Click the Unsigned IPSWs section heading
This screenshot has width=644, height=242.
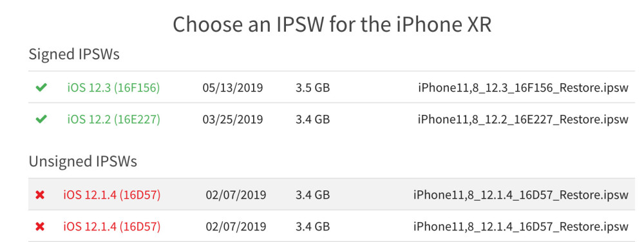coord(82,161)
